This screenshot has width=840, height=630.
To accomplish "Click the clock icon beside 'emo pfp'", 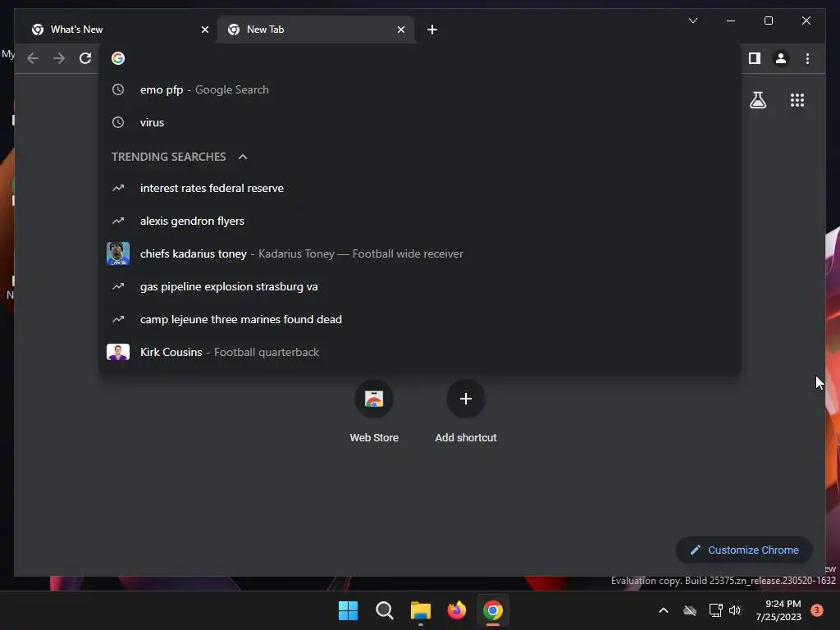I will 118,89.
